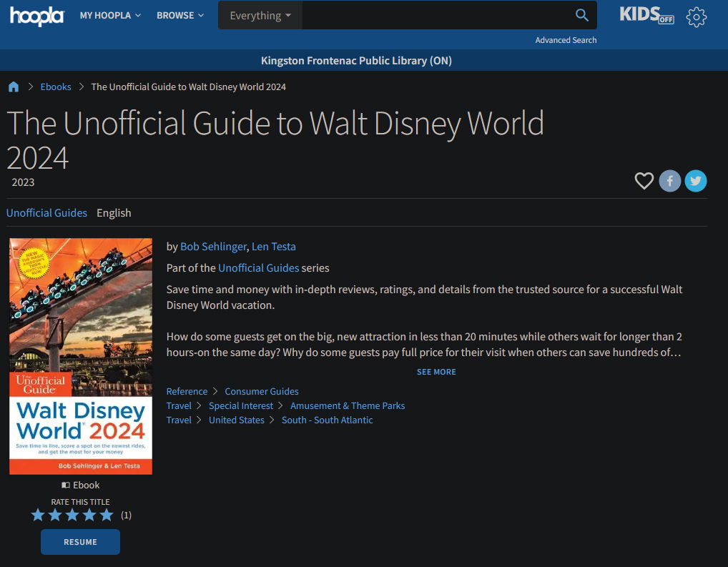Share title on Facebook
Viewport: 728px width, 567px height.
click(x=669, y=181)
